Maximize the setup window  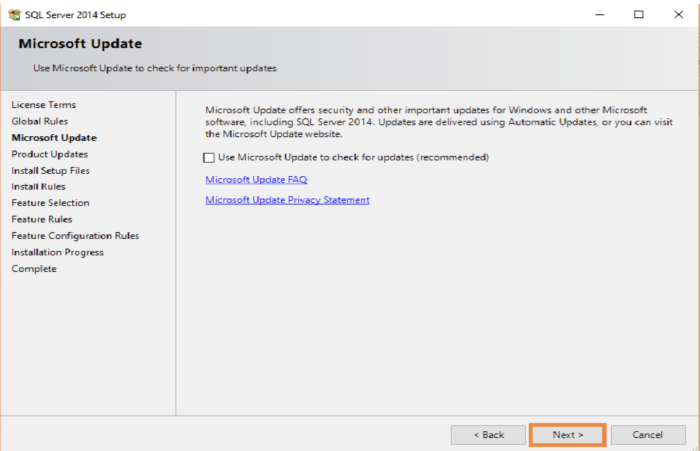[x=639, y=15]
